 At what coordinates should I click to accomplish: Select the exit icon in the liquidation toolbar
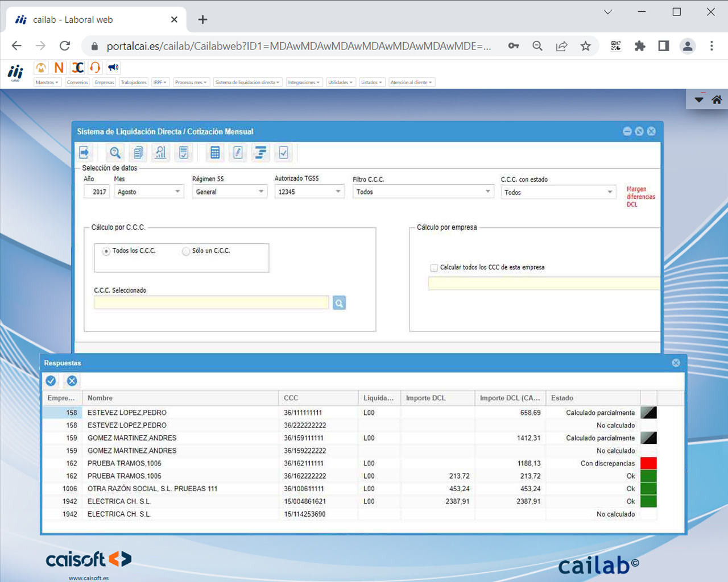click(83, 152)
